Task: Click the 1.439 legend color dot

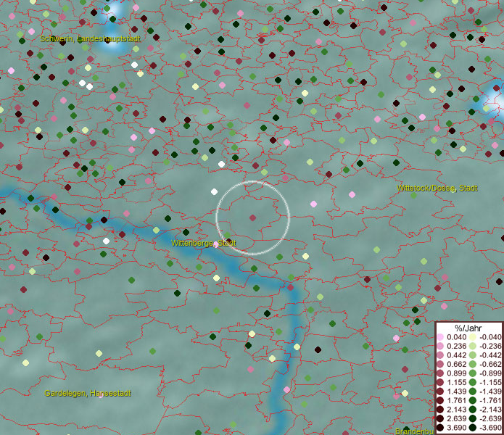Action: pyautogui.click(x=440, y=391)
